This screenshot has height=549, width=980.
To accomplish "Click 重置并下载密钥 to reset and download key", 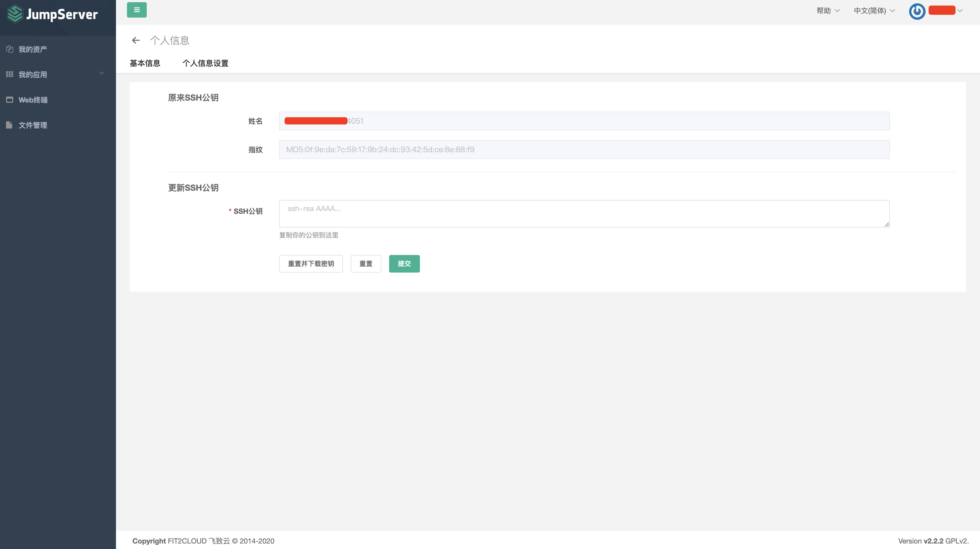I will click(311, 264).
